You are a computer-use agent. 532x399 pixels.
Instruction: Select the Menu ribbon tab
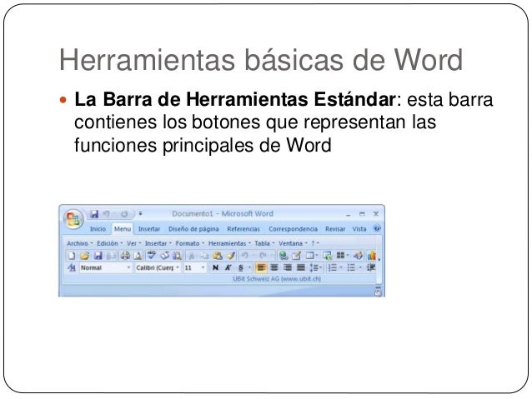[123, 229]
